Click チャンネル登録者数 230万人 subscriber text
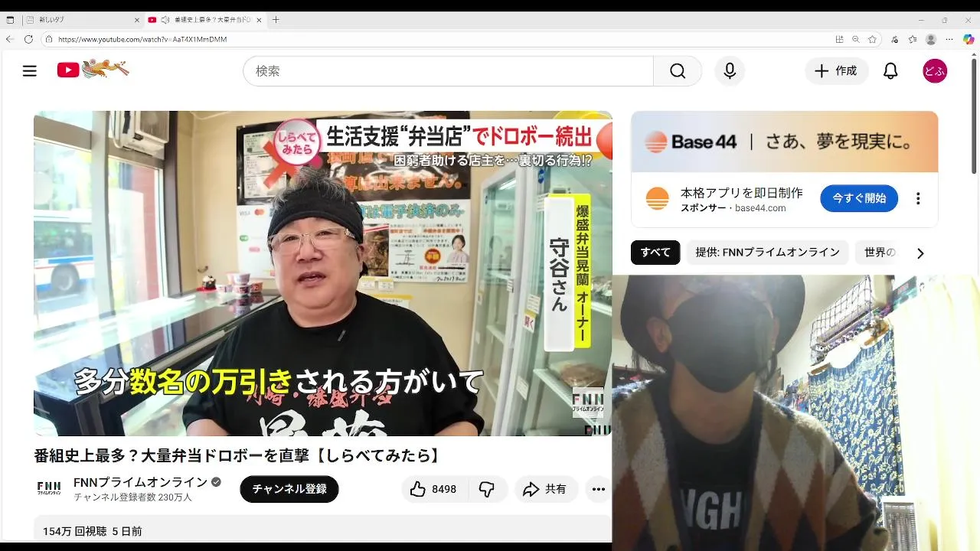This screenshot has height=551, width=980. (x=133, y=497)
